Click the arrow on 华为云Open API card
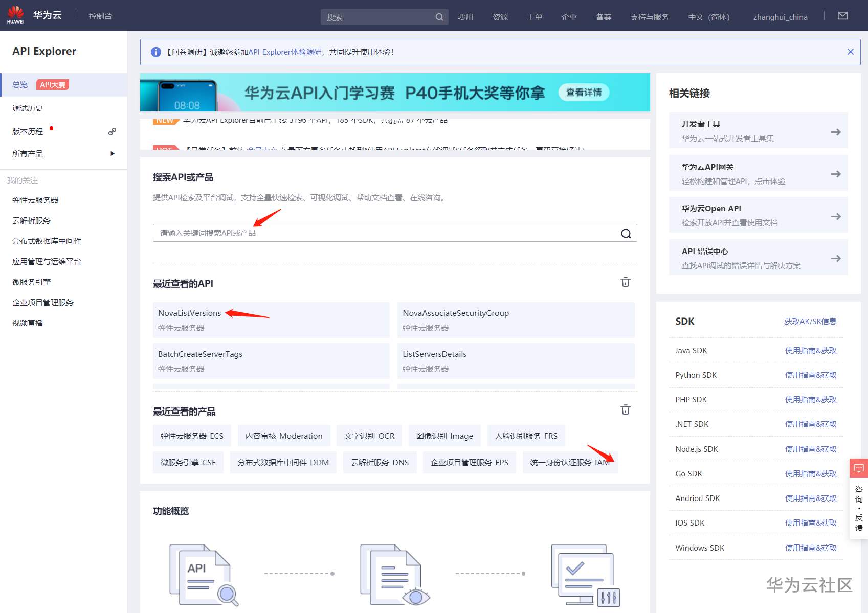The height and width of the screenshot is (613, 868). coord(836,216)
